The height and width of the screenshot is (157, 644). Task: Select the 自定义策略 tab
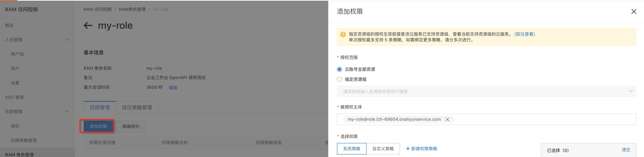point(383,149)
